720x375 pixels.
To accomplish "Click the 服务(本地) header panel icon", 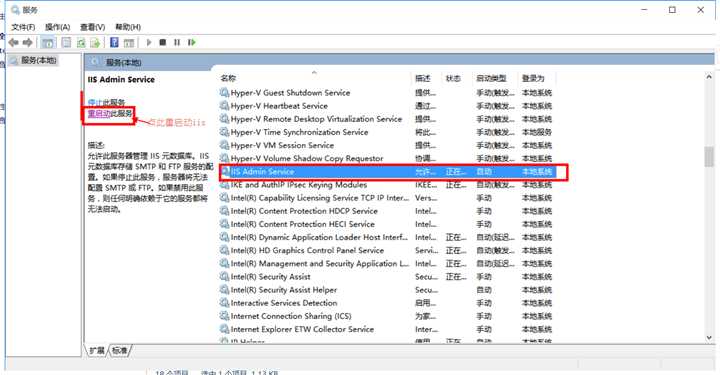I will coord(95,62).
